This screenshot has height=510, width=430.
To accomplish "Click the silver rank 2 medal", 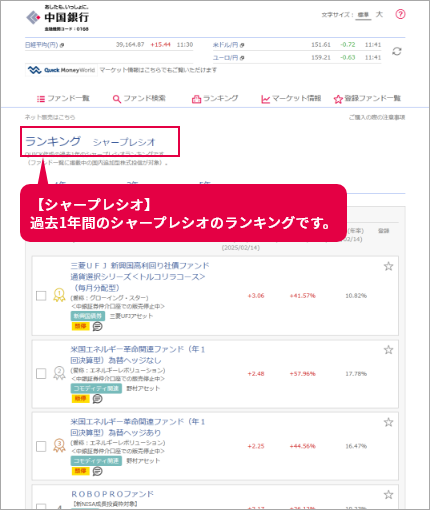I will 59,373.
